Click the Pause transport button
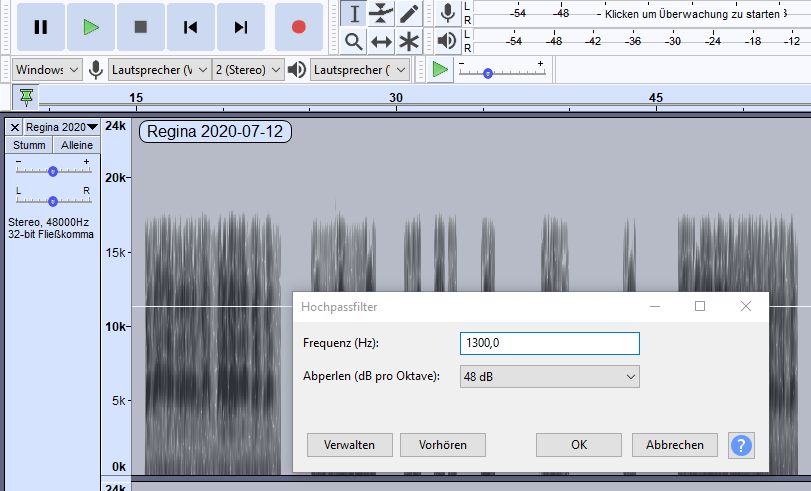811x491 pixels. pyautogui.click(x=41, y=27)
